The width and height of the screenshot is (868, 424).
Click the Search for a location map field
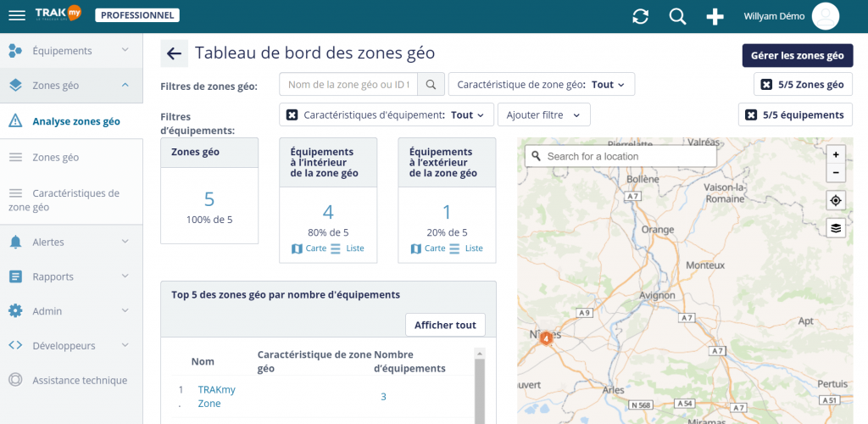click(620, 156)
